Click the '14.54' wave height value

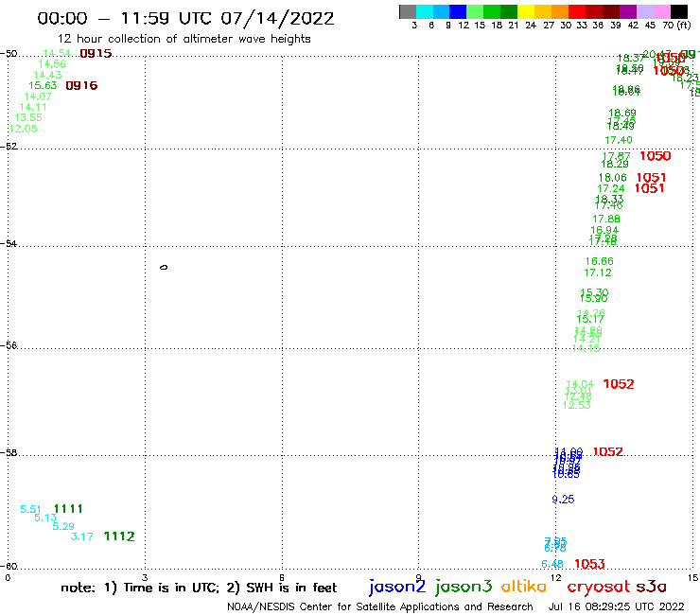pos(57,54)
